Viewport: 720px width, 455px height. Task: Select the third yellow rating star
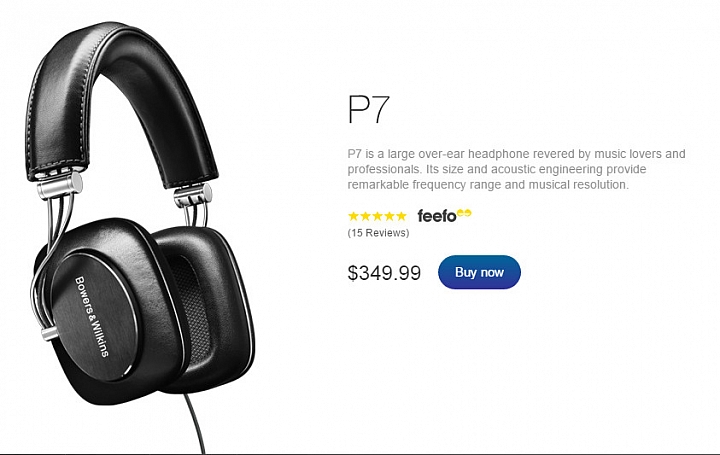377,216
